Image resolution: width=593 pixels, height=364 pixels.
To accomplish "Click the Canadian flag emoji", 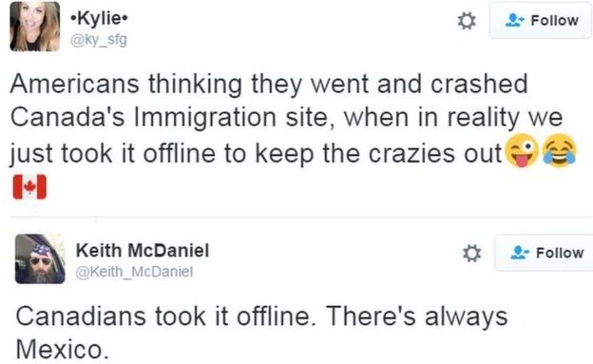I will tap(29, 186).
